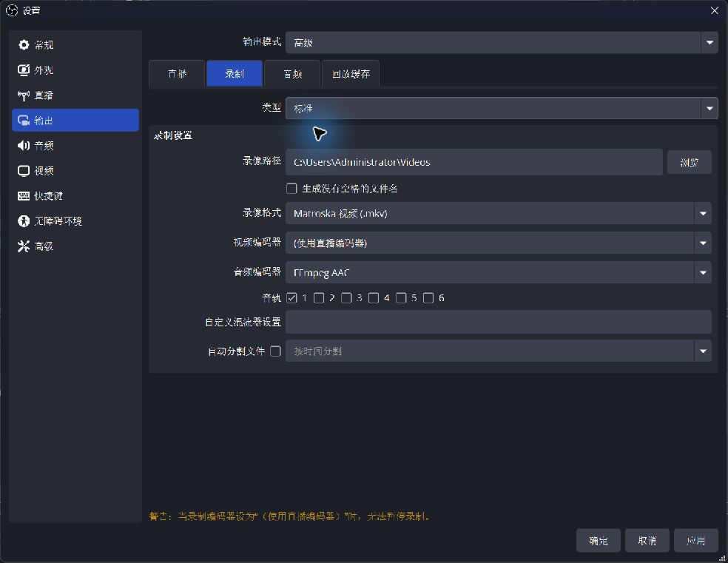Enable audio track 3 checkbox
The height and width of the screenshot is (563, 728).
coord(346,298)
